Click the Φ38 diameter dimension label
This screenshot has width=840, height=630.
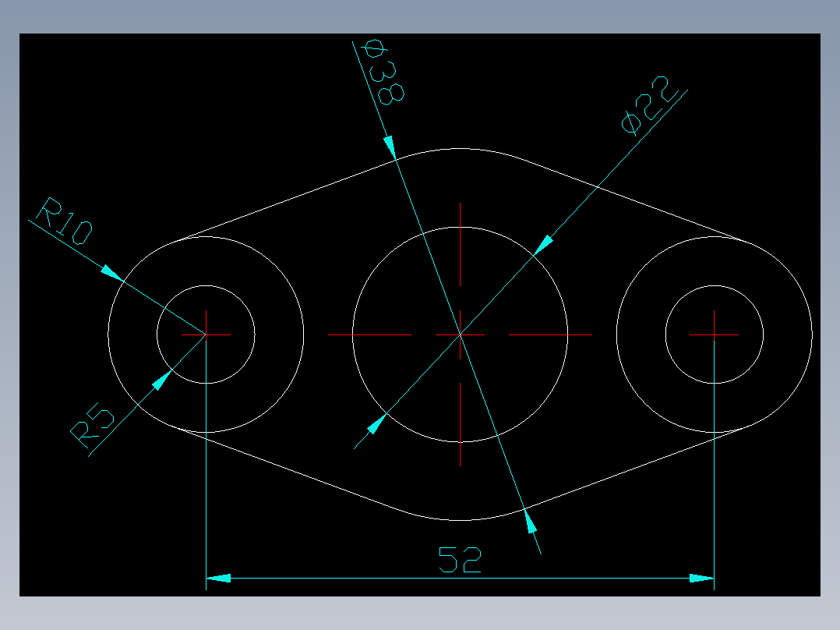[383, 72]
